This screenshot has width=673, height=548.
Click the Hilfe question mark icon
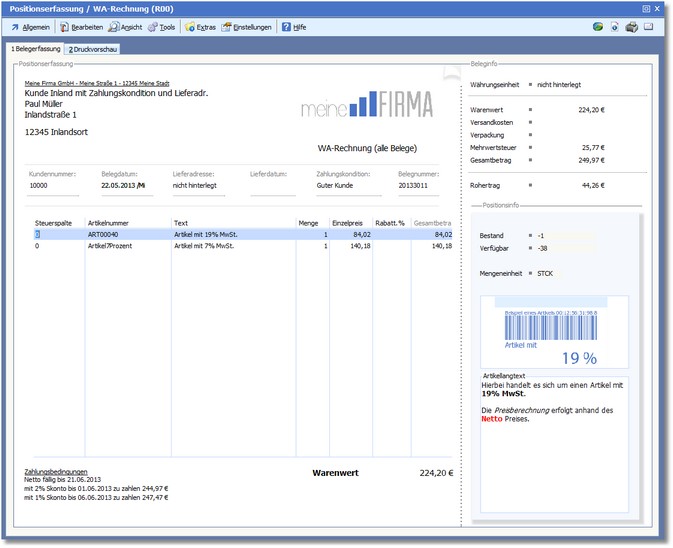click(x=286, y=27)
